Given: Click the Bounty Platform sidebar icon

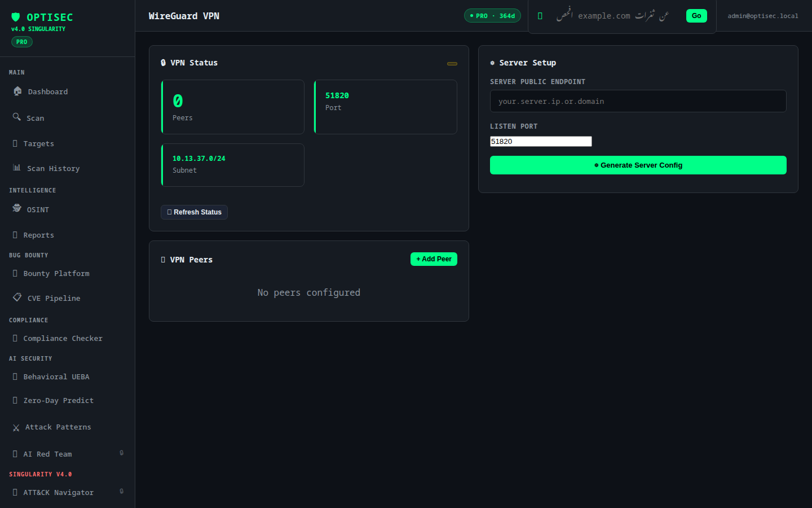Looking at the screenshot, I should 15,273.
